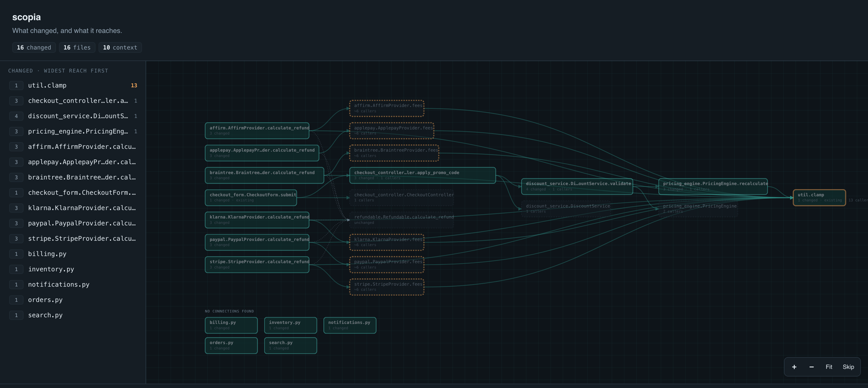Select pricing_engine.PricingEng row in the sidebar
This screenshot has width=868, height=388.
click(x=73, y=132)
